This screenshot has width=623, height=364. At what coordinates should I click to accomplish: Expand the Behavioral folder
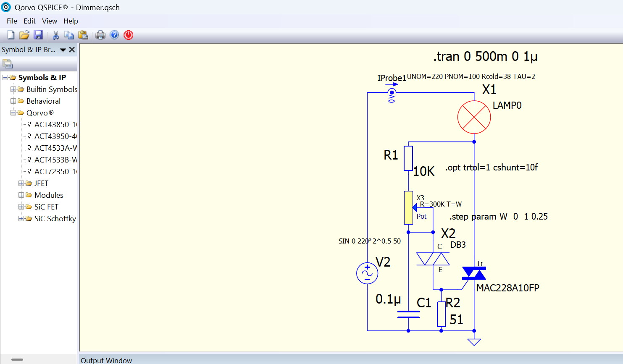pos(13,101)
